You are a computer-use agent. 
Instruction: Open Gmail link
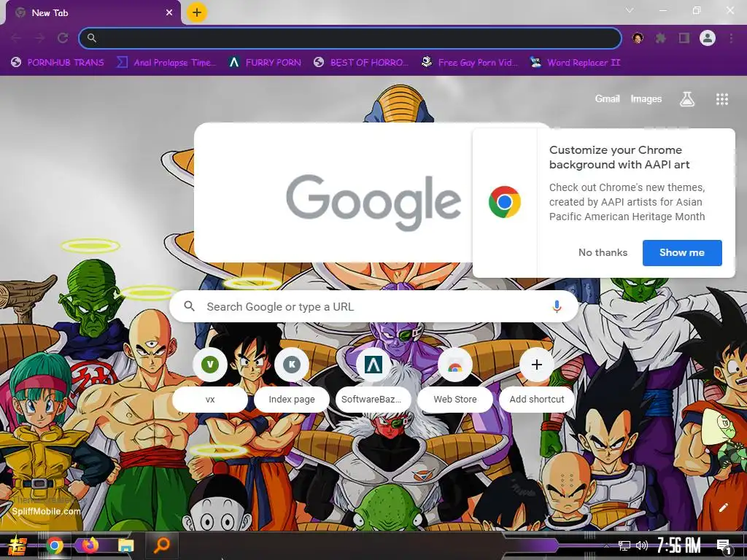point(607,98)
